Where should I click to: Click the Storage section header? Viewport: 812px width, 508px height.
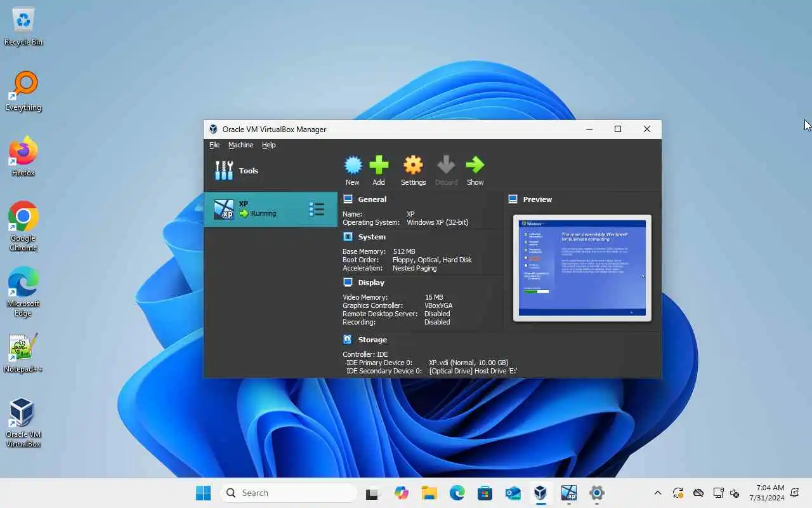[x=372, y=340]
